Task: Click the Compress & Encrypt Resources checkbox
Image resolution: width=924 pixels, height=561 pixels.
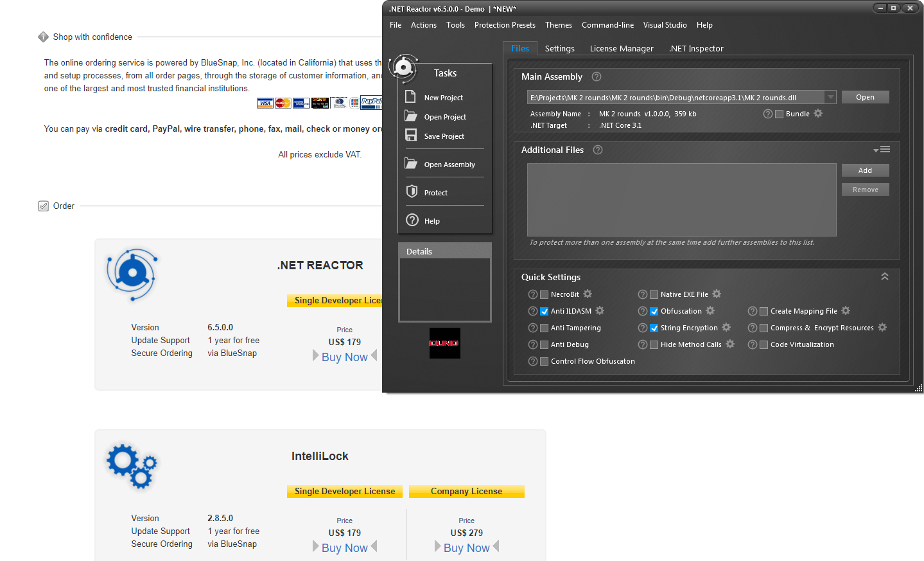Action: coord(764,328)
